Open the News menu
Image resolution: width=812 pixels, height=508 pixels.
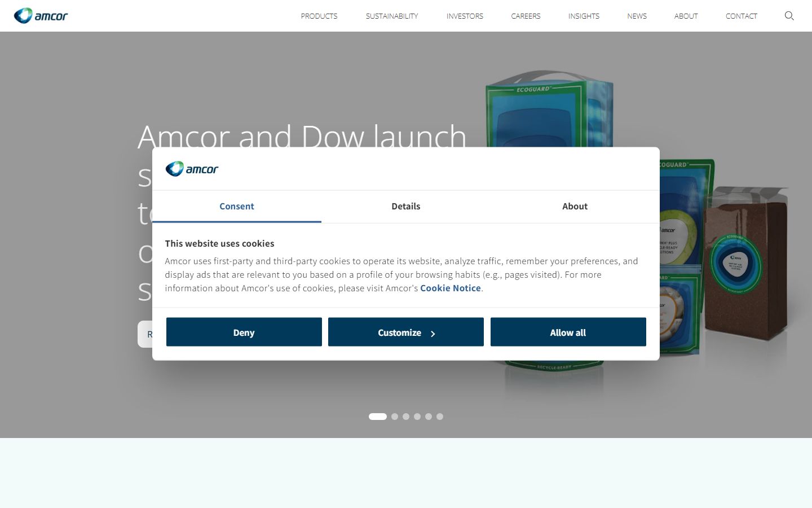pyautogui.click(x=637, y=16)
